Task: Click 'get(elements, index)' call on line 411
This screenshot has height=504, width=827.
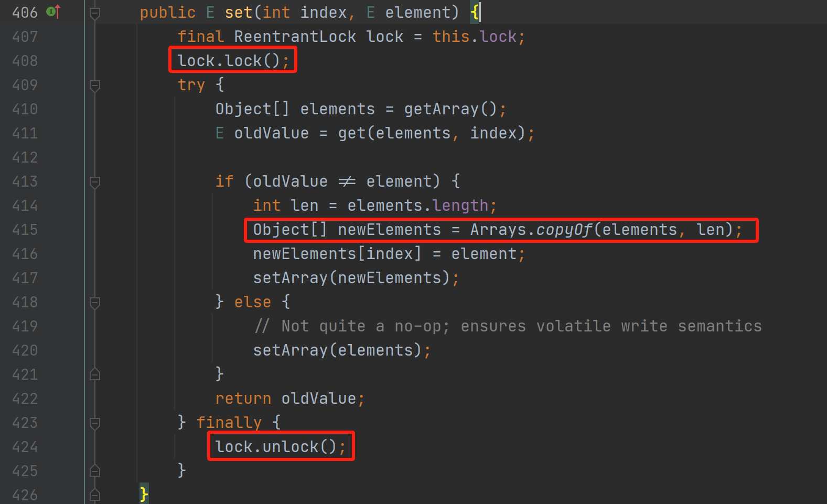Action: (x=432, y=133)
